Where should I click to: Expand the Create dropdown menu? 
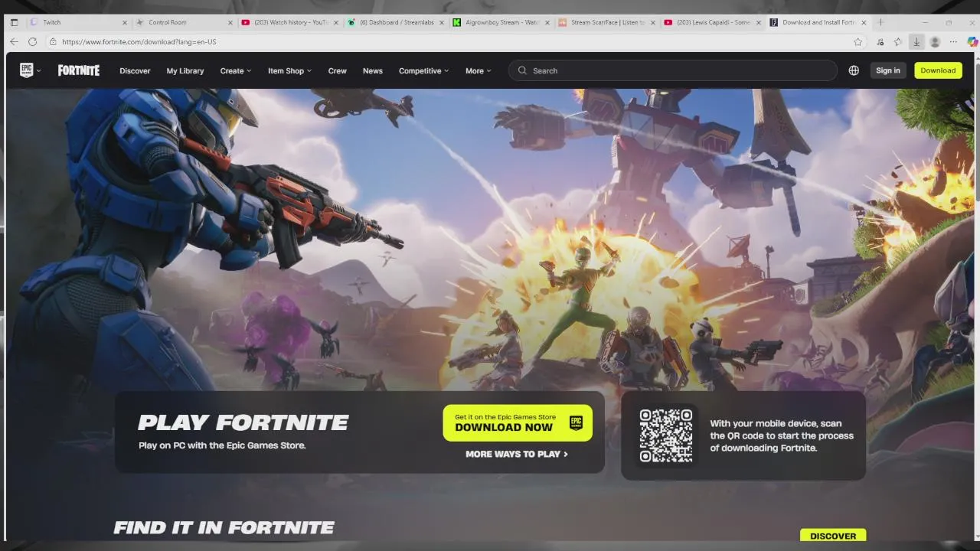point(236,70)
